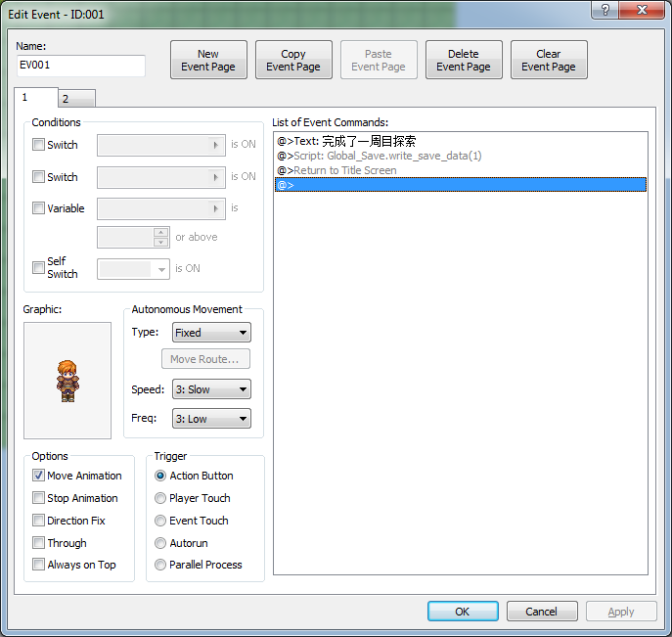Select the Player Touch trigger
The width and height of the screenshot is (672, 637).
point(160,498)
